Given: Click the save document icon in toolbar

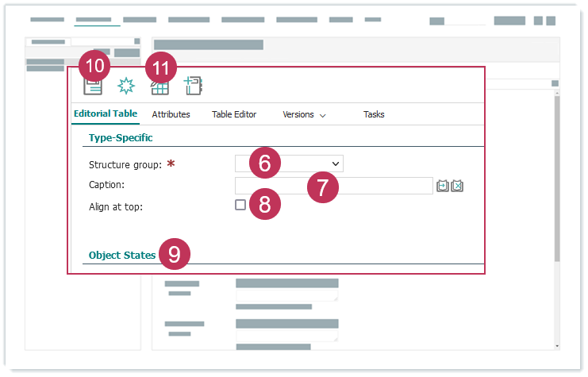Looking at the screenshot, I should point(94,87).
